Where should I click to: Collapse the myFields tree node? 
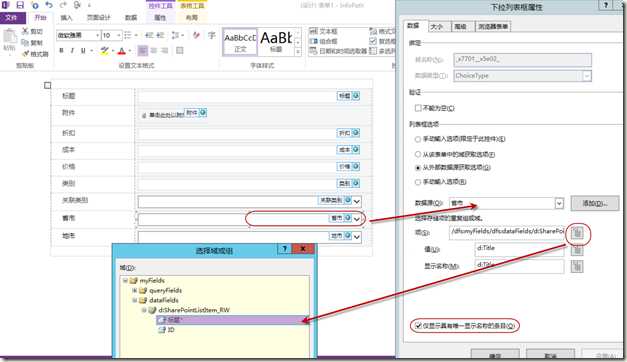point(125,280)
